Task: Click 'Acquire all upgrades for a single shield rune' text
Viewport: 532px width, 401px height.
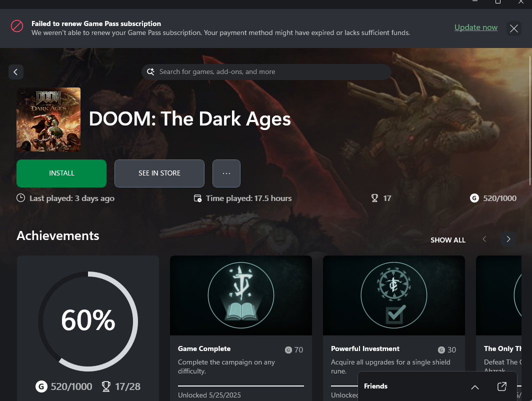Action: pyautogui.click(x=390, y=366)
